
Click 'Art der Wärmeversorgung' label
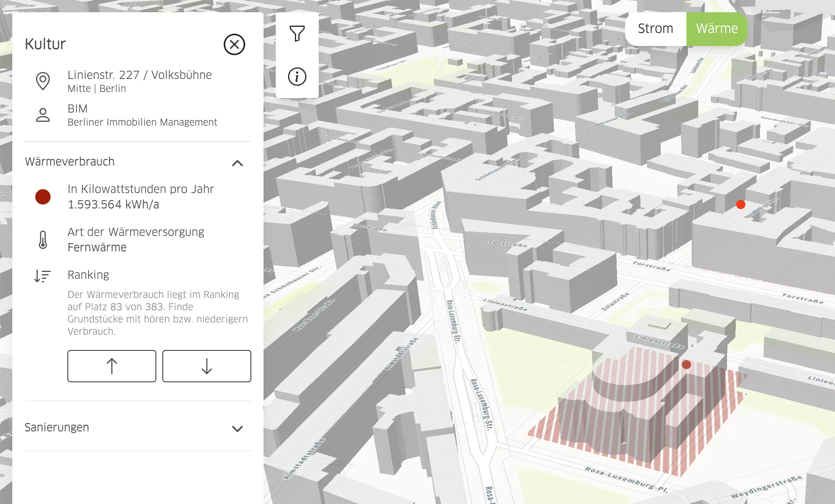click(136, 232)
